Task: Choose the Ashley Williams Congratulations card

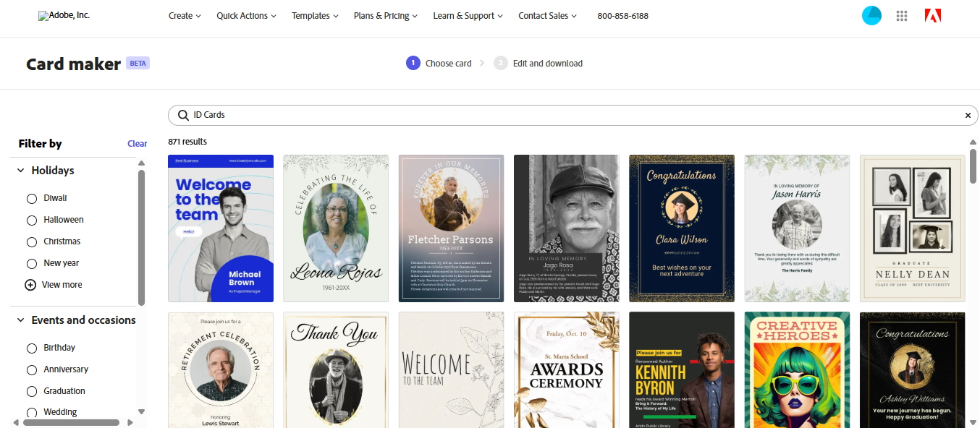Action: 913,370
